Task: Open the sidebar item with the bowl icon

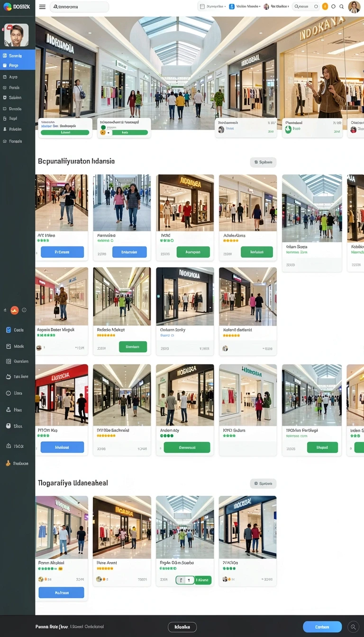Action: [x=18, y=377]
